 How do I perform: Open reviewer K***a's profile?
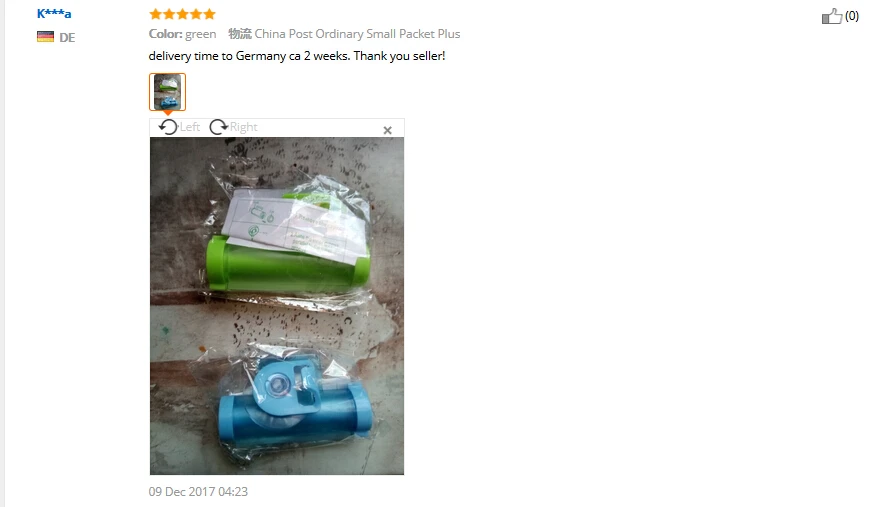54,13
